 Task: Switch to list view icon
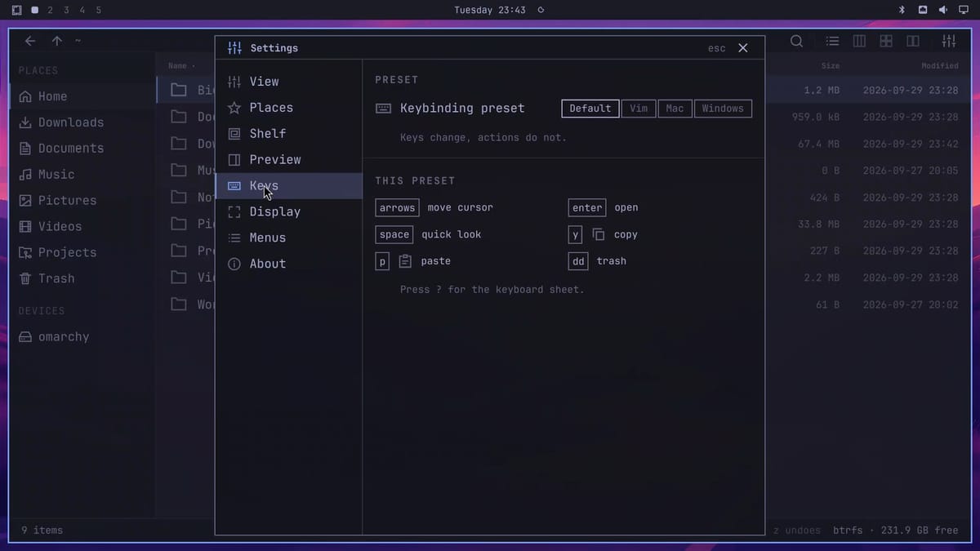click(832, 41)
